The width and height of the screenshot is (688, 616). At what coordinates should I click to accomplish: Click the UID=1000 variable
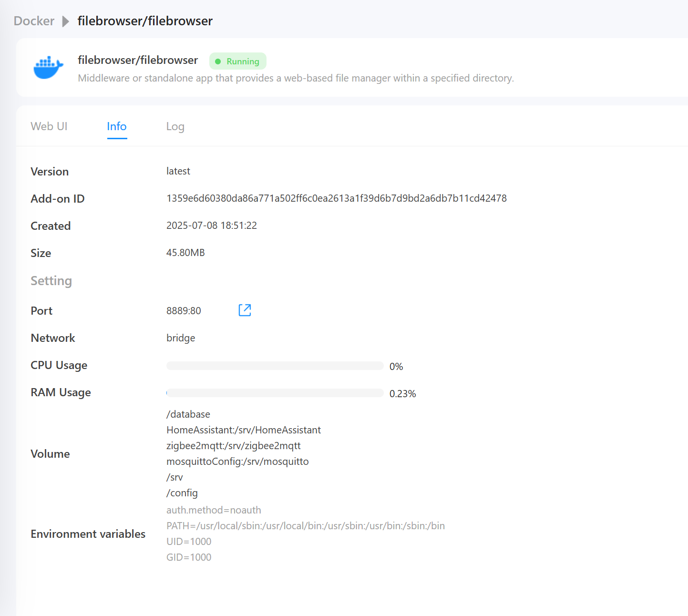pyautogui.click(x=189, y=542)
